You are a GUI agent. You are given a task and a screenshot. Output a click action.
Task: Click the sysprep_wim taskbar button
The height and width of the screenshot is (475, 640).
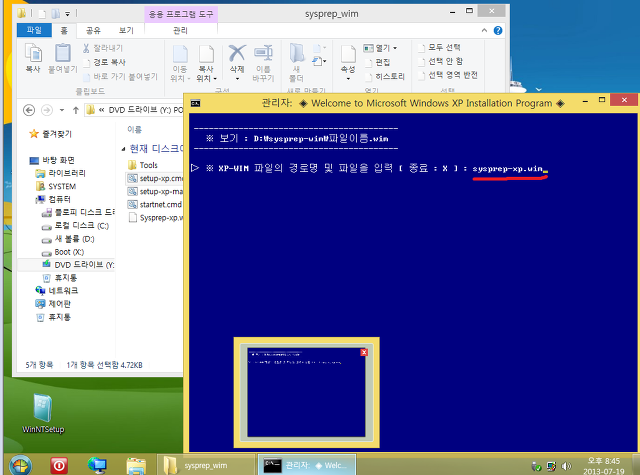pyautogui.click(x=206, y=465)
